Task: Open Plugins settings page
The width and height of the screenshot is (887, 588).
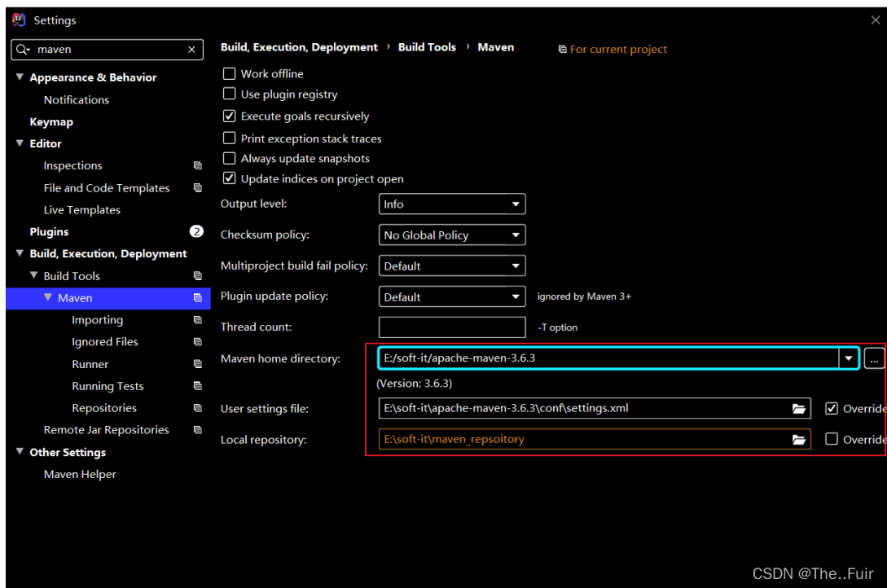Action: (49, 232)
